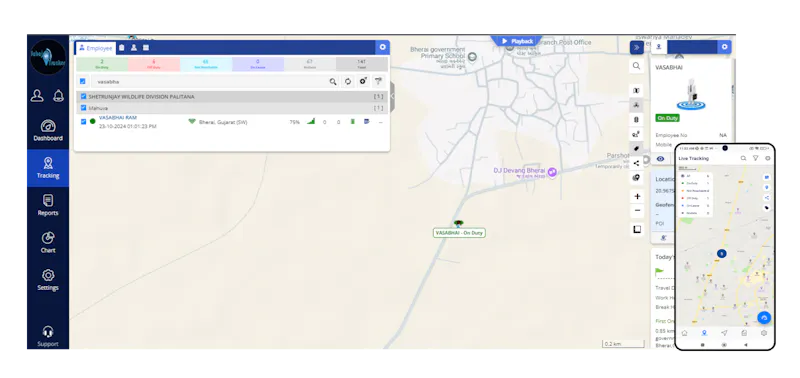Image resolution: width=800 pixels, height=378 pixels.
Task: Start route Playback from the top button
Action: 516,41
